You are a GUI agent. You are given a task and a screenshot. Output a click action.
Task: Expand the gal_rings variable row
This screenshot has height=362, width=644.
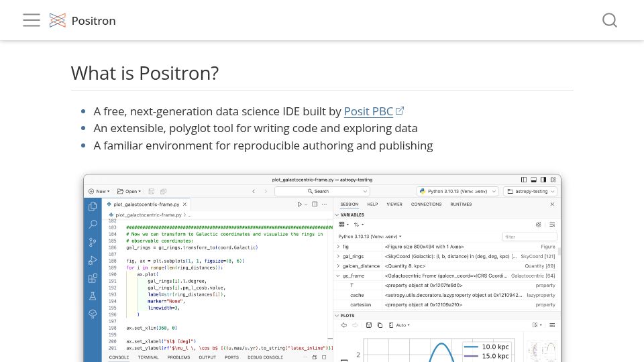point(338,256)
